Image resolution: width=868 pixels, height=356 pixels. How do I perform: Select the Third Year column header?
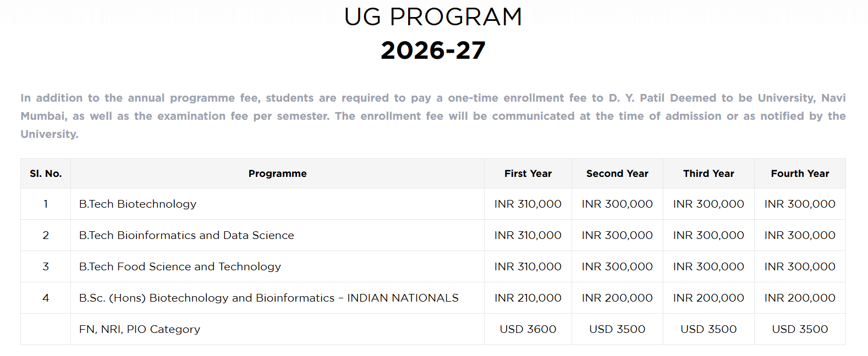(x=708, y=174)
